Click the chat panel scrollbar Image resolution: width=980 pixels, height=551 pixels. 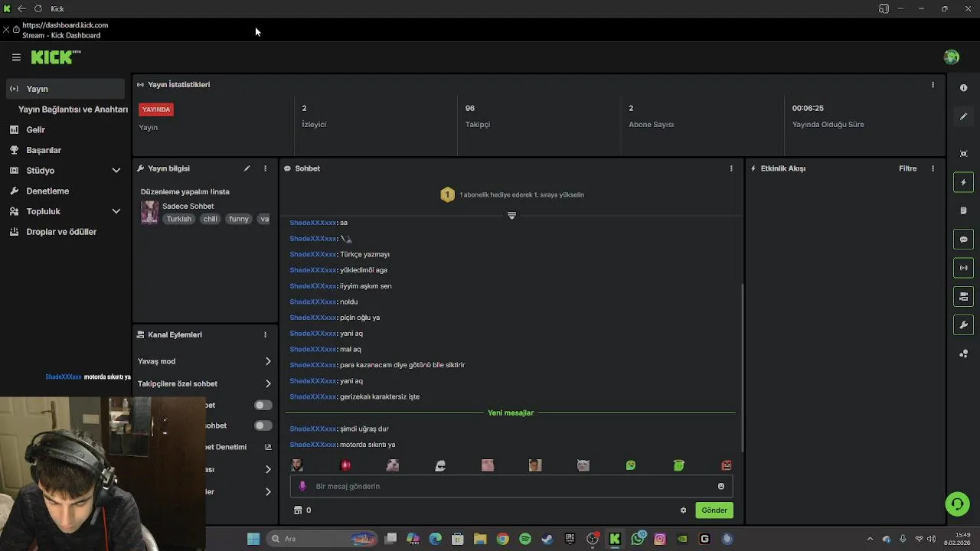click(742, 367)
